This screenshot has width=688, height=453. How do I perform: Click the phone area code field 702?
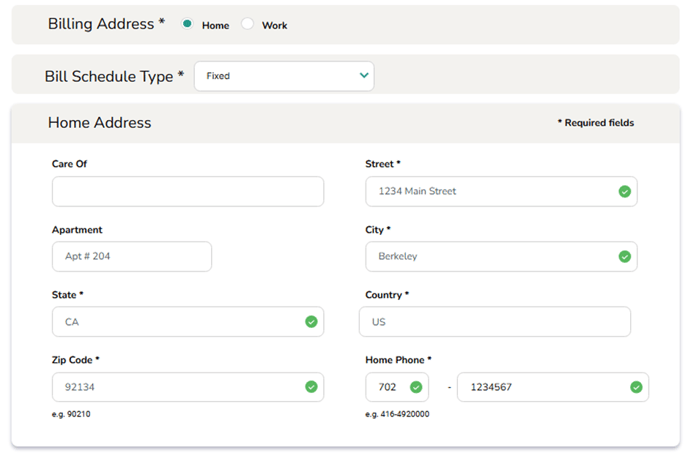(388, 387)
